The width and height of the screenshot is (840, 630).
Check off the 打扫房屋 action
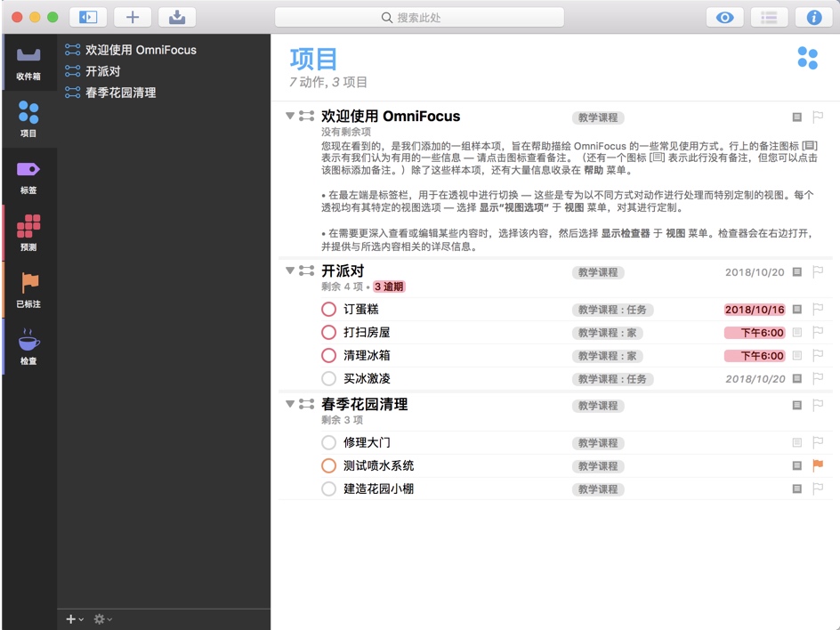[328, 332]
